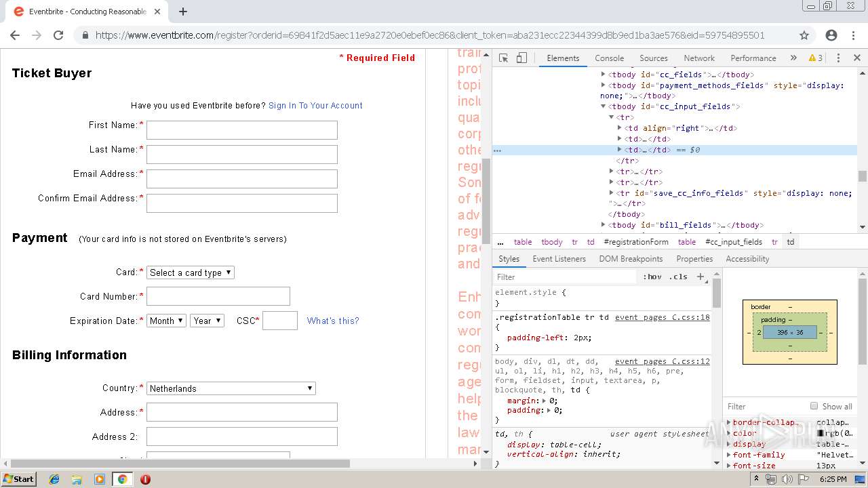Image resolution: width=868 pixels, height=488 pixels.
Task: Close the DevTools panel
Action: 856,58
